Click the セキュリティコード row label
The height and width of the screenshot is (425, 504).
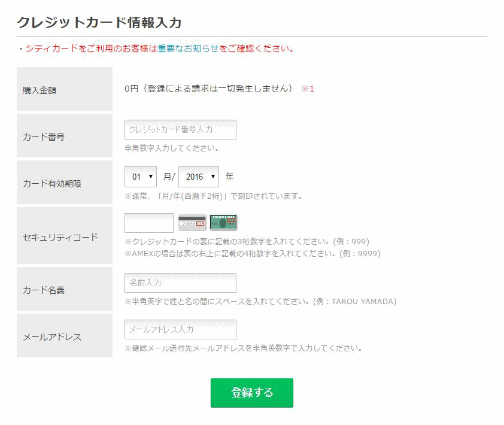click(60, 237)
